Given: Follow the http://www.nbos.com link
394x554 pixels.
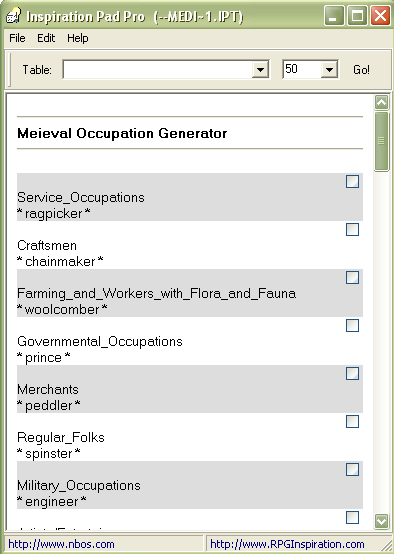Looking at the screenshot, I should 61,544.
